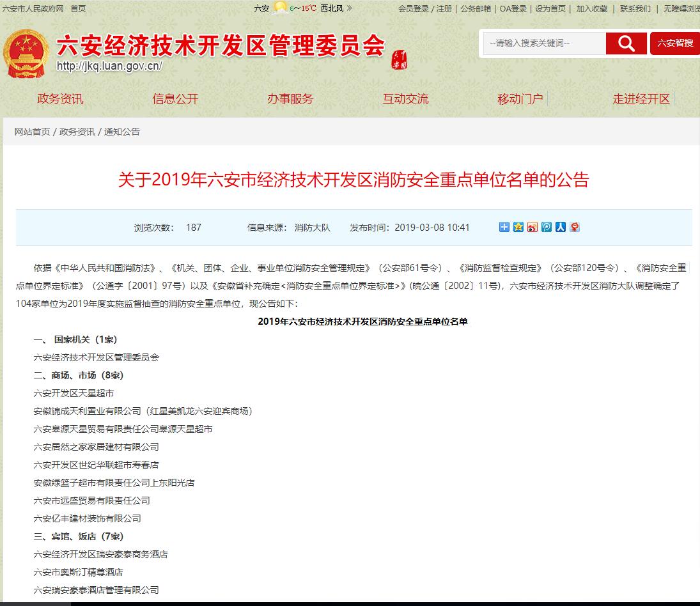Click 无障碍浏览 link
The image size is (700, 606).
pyautogui.click(x=681, y=8)
